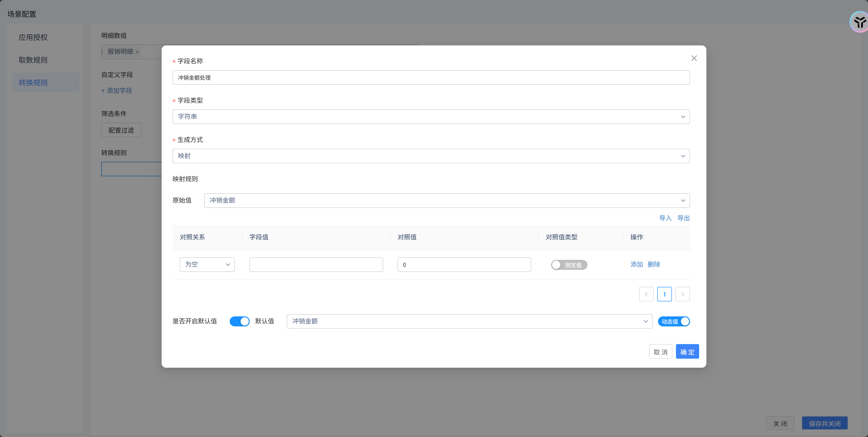Screen dimensions: 868x437
Task: Expand the 生成方式 dropdown
Action: tap(431, 156)
